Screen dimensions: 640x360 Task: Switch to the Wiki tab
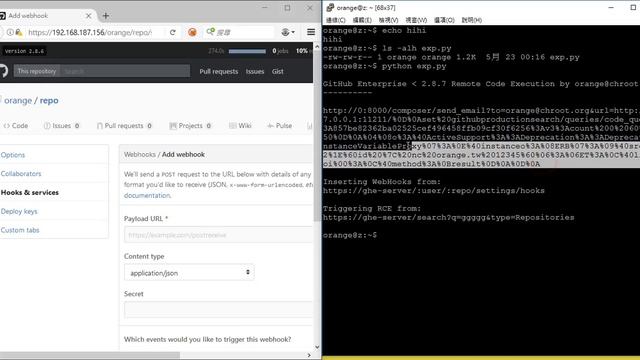click(x=240, y=126)
